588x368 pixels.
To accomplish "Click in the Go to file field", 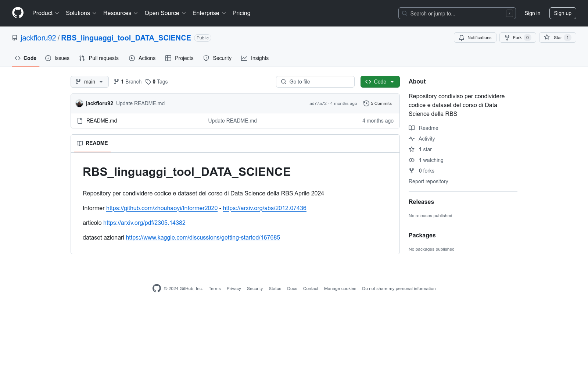I will tap(315, 82).
